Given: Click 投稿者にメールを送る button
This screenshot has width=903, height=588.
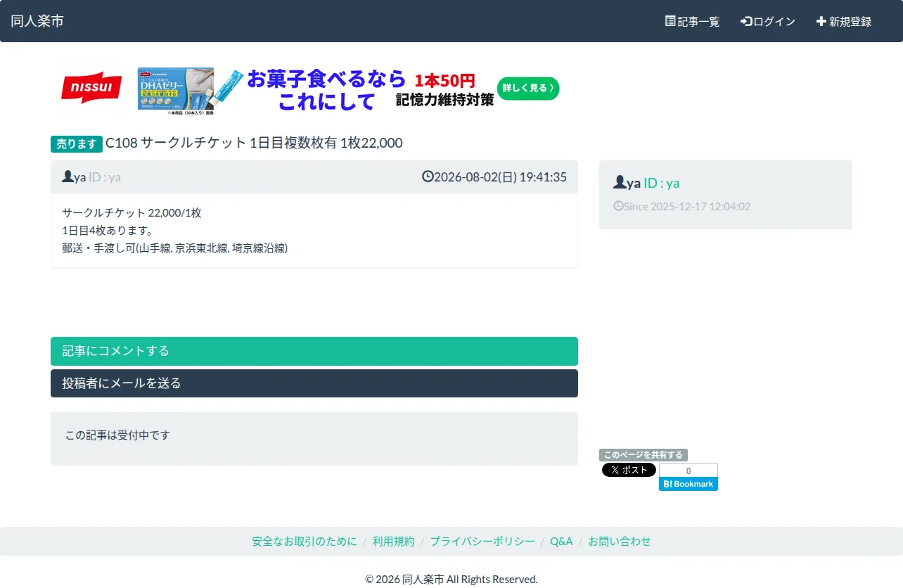Looking at the screenshot, I should tap(314, 383).
